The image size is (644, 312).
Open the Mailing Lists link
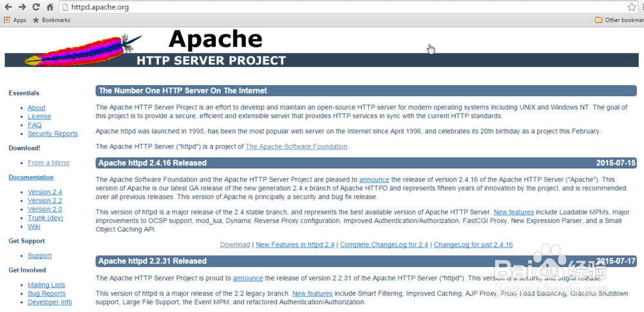[x=46, y=285]
